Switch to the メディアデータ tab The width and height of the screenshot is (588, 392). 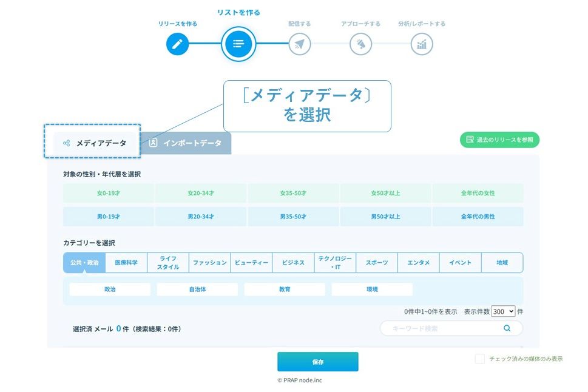point(95,143)
